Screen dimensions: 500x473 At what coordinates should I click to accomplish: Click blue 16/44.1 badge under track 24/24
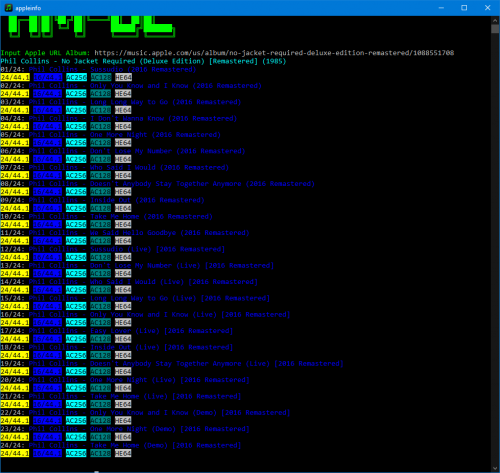click(48, 453)
